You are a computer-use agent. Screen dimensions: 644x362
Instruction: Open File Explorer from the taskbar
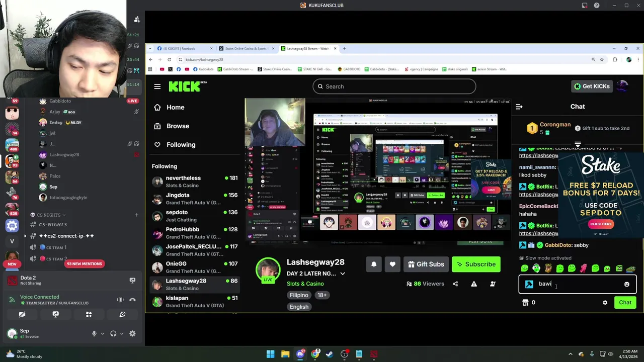pos(285,354)
